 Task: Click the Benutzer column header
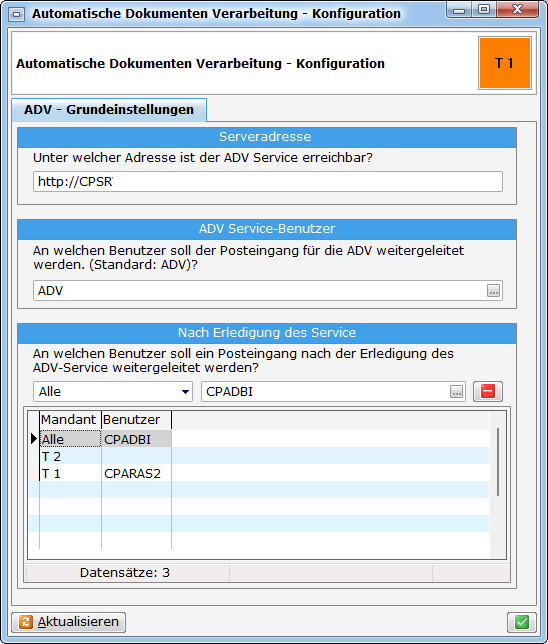pyautogui.click(x=136, y=420)
